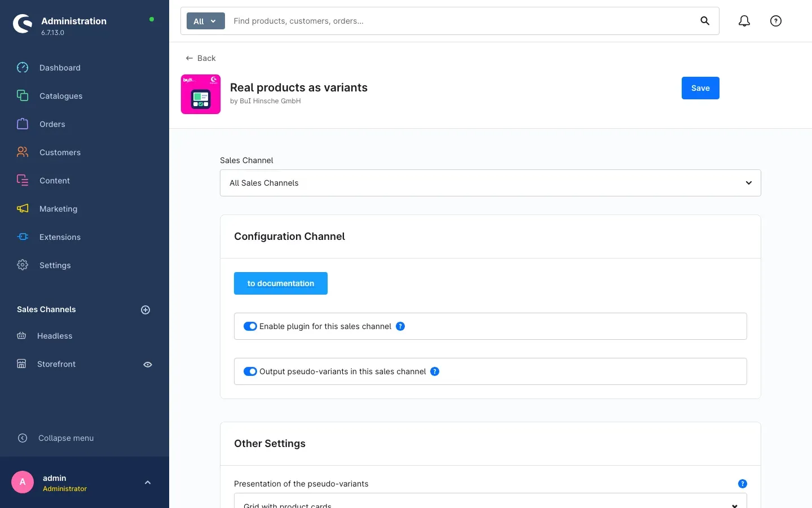Open the Content layout icon
The height and width of the screenshot is (508, 812).
coord(23,181)
